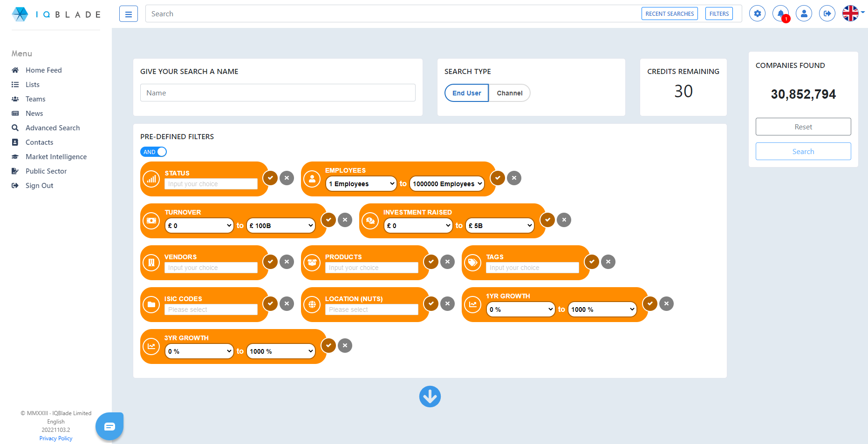The width and height of the screenshot is (868, 444).
Task: Confirm the Products filter with checkmark
Action: tap(431, 262)
